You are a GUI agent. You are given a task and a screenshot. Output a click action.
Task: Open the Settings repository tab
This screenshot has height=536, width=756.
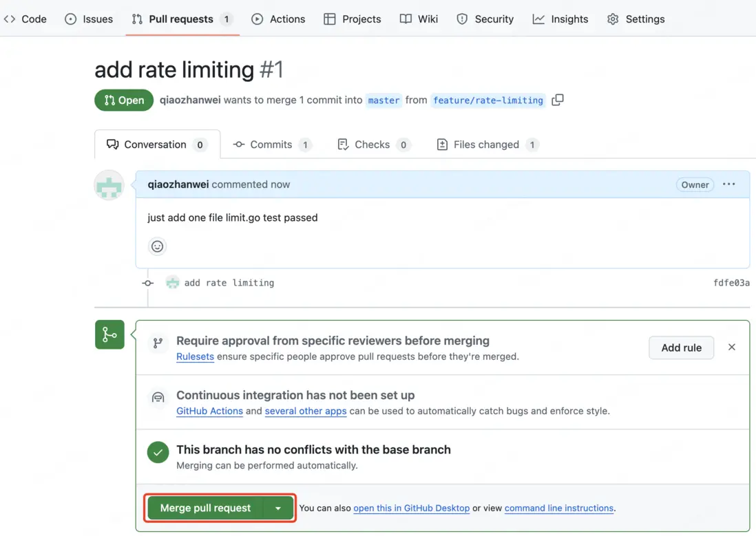coord(636,19)
